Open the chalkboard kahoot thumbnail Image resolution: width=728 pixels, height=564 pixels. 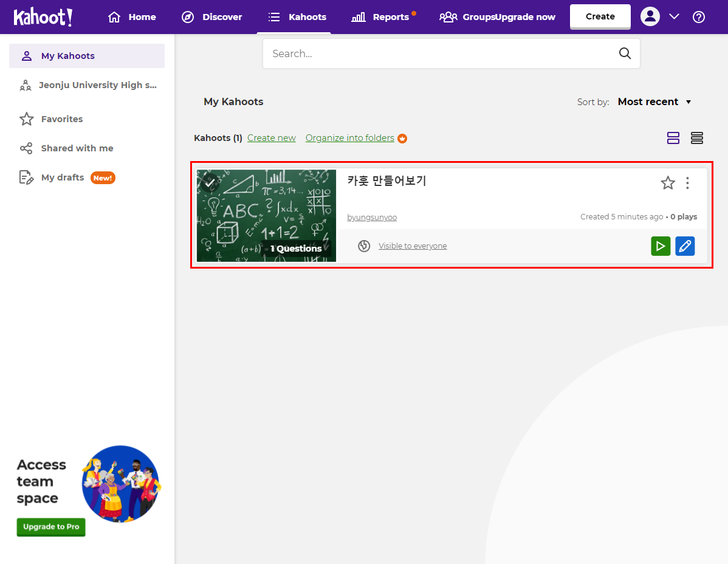click(266, 215)
